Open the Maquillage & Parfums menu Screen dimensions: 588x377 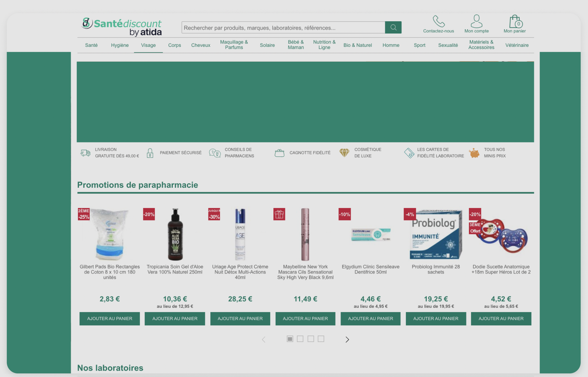(234, 45)
